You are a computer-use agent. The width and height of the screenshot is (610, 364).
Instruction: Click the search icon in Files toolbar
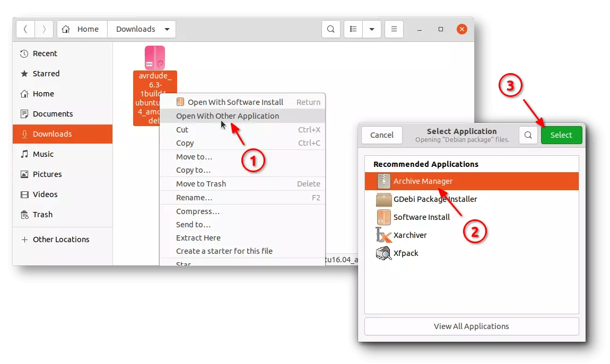[x=330, y=29]
